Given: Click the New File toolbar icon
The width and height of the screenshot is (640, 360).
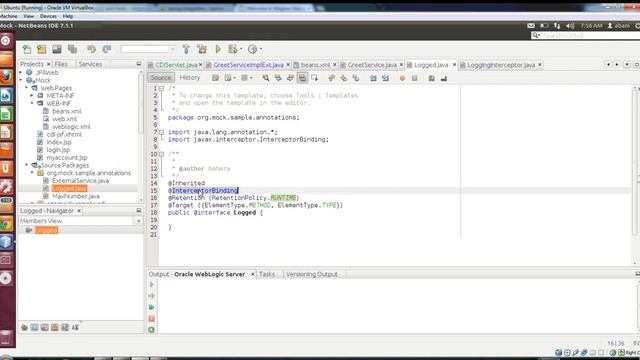Looking at the screenshot, I should click(27, 49).
